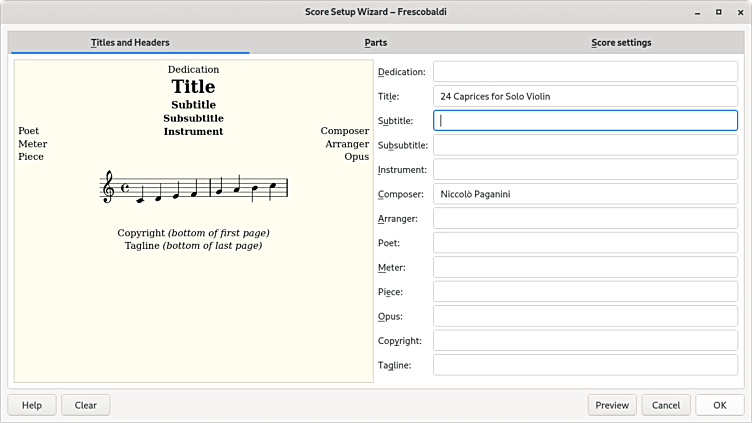Click the Tagline input field

585,365
